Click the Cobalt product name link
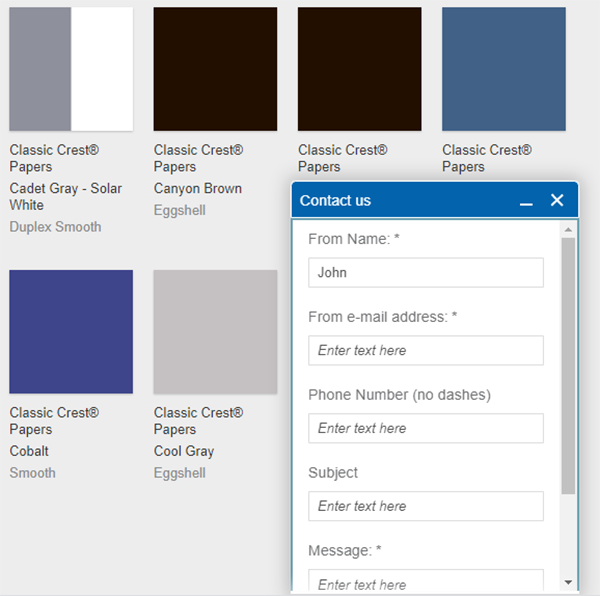The image size is (600, 596). click(29, 451)
